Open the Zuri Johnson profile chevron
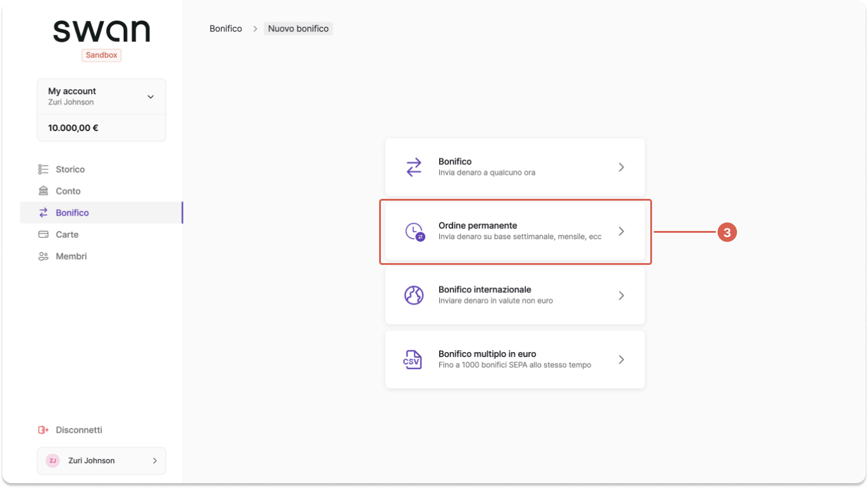 (x=155, y=461)
